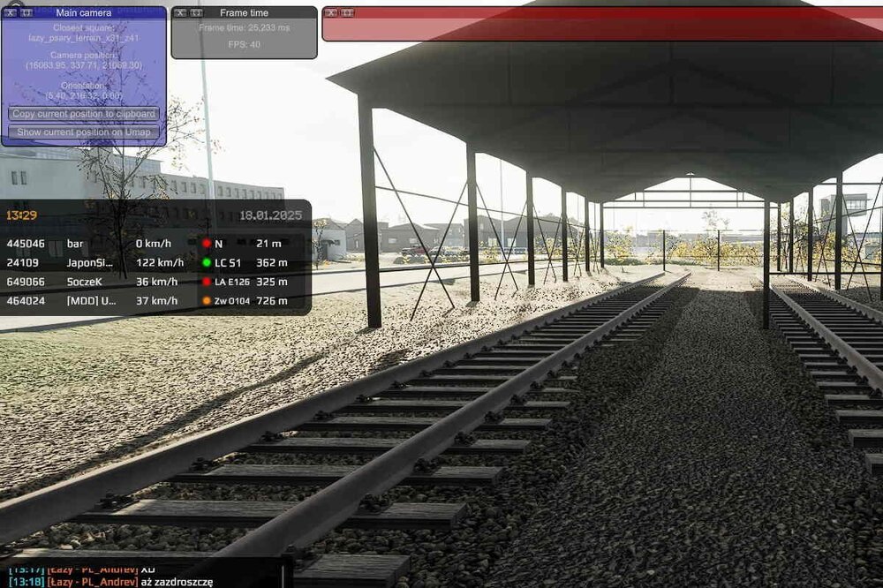Click the [13:18] chat timestamp
This screenshot has height=588, width=883.
point(26,583)
